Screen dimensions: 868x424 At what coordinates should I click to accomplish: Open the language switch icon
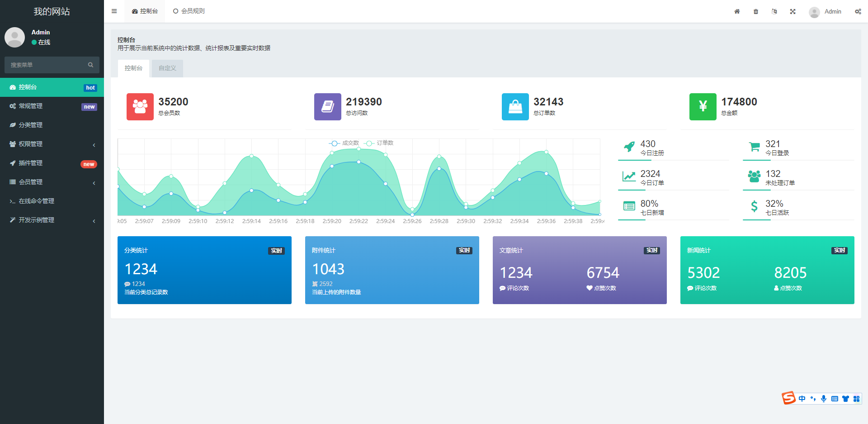774,11
